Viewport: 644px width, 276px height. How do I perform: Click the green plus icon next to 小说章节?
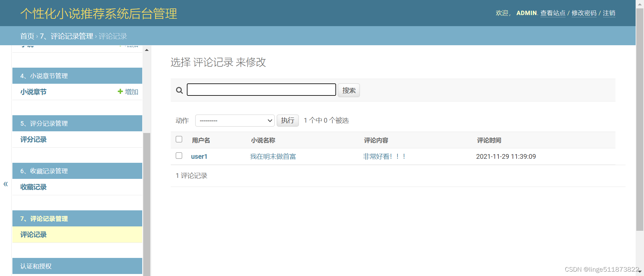(x=120, y=91)
